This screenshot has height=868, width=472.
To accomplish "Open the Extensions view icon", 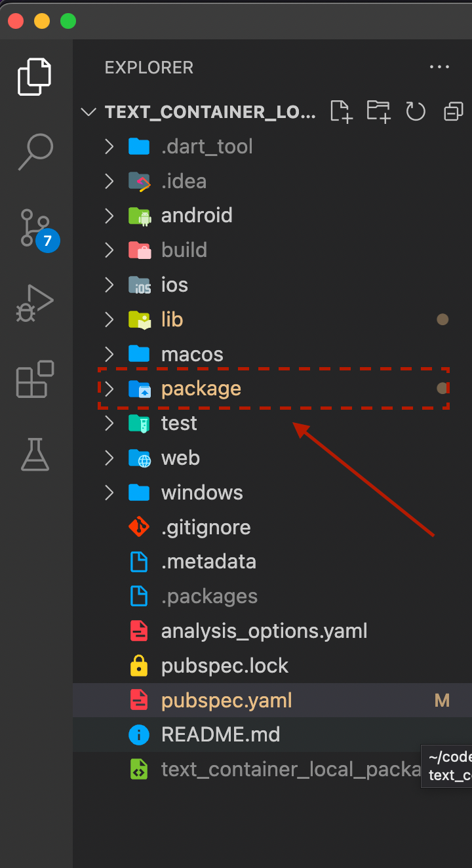I will 35,379.
